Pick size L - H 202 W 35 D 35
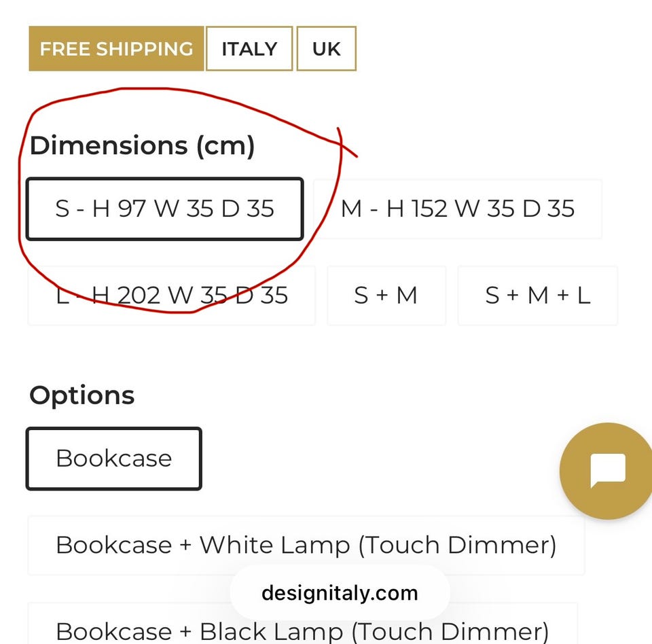Viewport: 652px width, 644px height. click(171, 296)
